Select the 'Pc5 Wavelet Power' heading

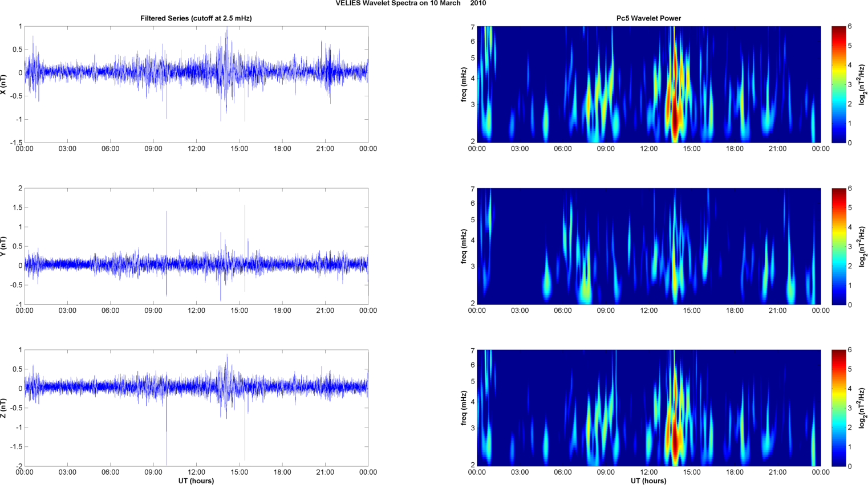coord(648,18)
